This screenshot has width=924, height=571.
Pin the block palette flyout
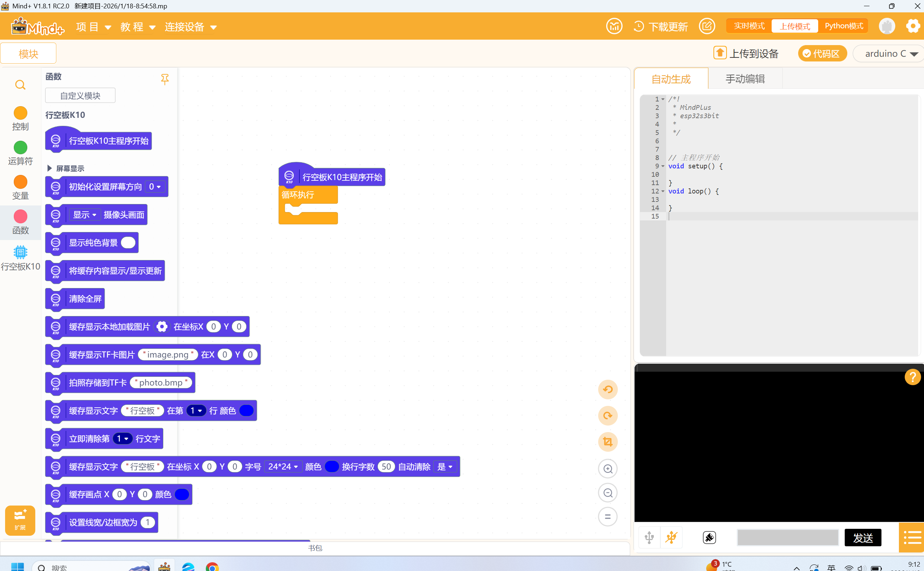165,79
